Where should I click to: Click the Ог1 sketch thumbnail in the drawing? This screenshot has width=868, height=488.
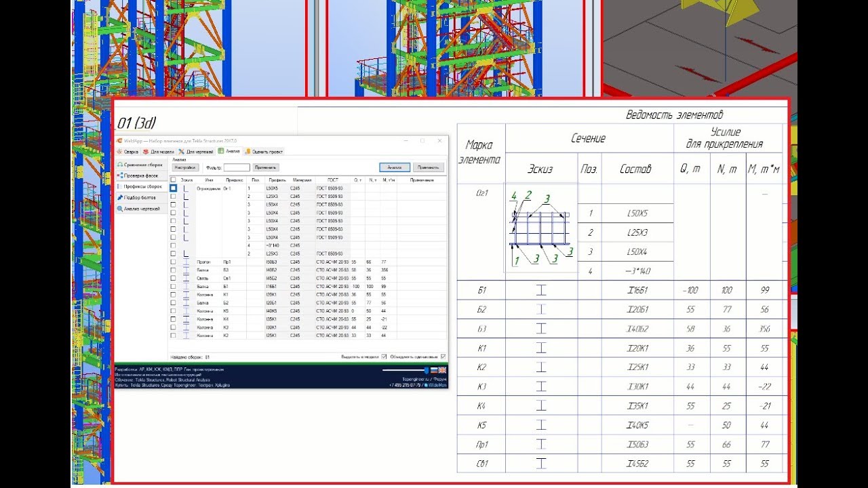541,230
